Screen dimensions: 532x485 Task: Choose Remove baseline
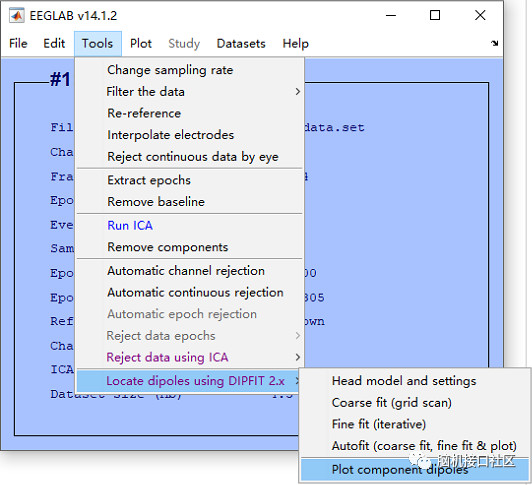[190, 202]
